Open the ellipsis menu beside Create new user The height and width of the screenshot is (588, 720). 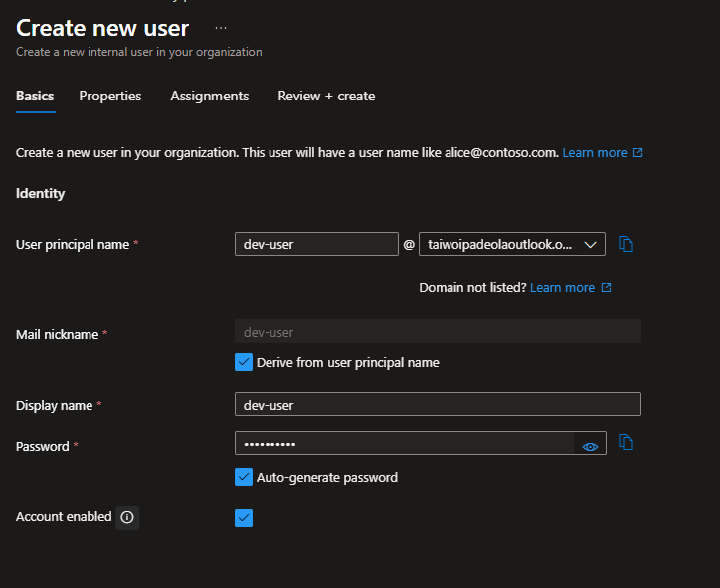point(221,28)
